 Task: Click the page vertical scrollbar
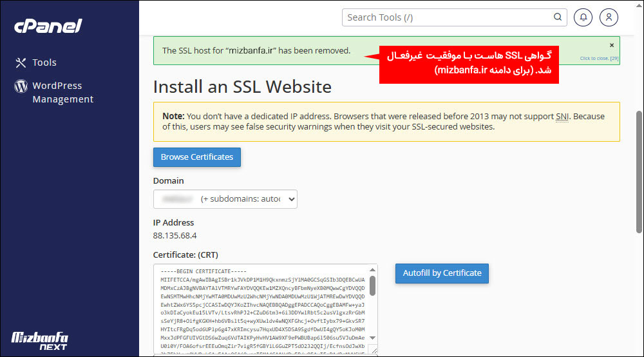coord(639,171)
